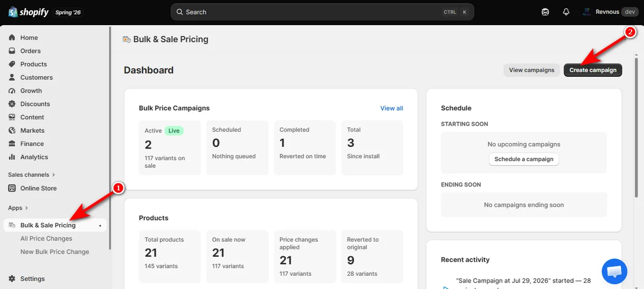
Task: Click the Active Live campaigns card
Action: click(x=170, y=147)
